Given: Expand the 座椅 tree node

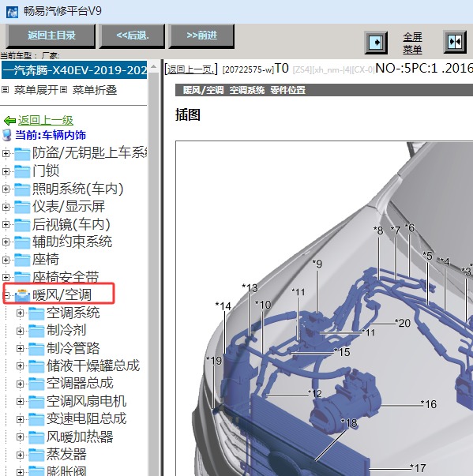Looking at the screenshot, I should [6, 260].
